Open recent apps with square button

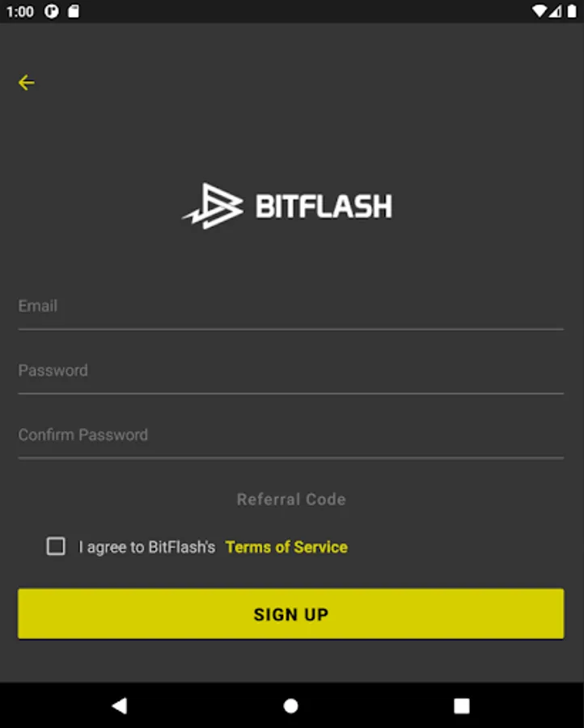[461, 705]
